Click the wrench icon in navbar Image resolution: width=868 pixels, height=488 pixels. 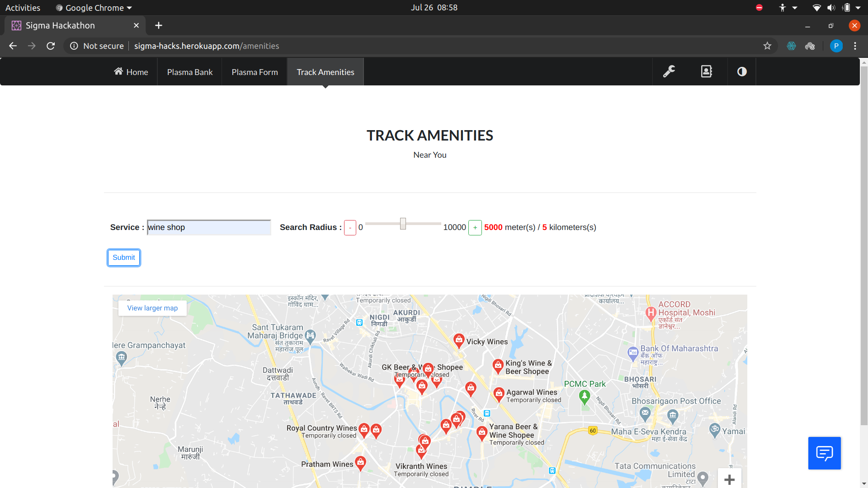click(669, 71)
